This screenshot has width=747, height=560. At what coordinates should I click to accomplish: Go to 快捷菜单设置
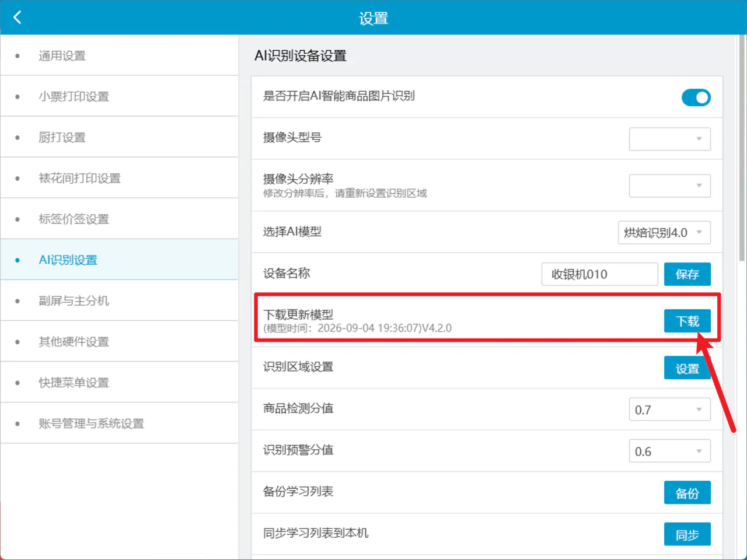(119, 382)
